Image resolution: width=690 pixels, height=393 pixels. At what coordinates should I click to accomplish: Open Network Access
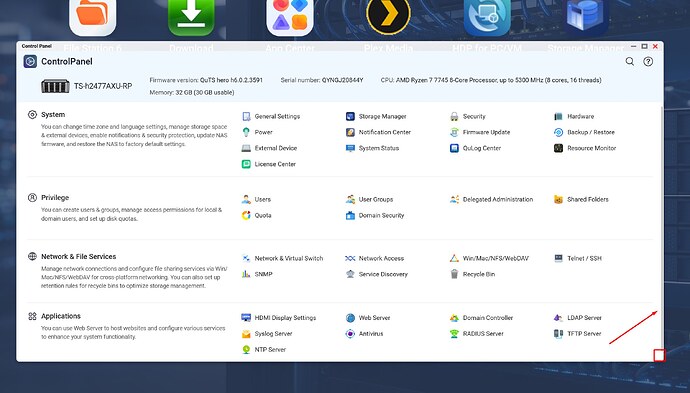coord(375,258)
